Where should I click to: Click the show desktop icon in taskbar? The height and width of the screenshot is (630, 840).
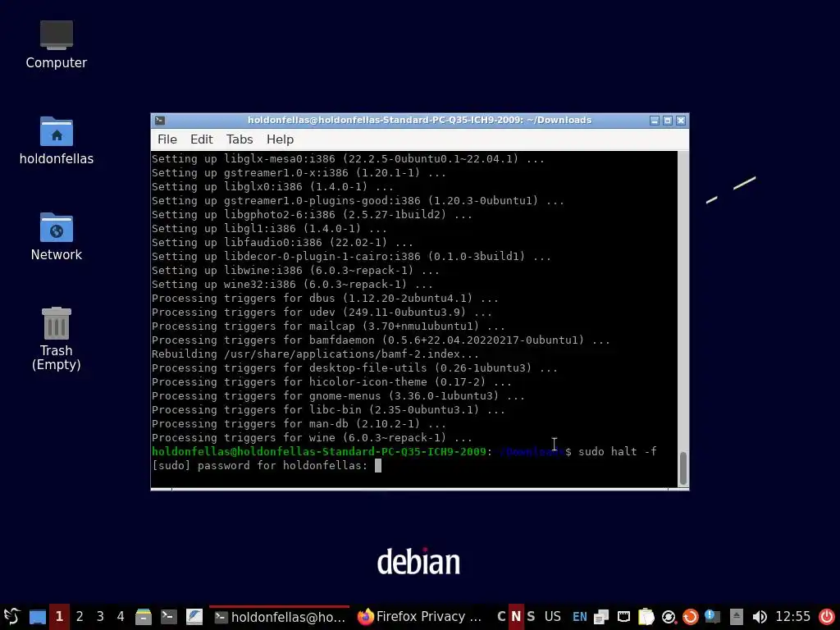tap(38, 617)
